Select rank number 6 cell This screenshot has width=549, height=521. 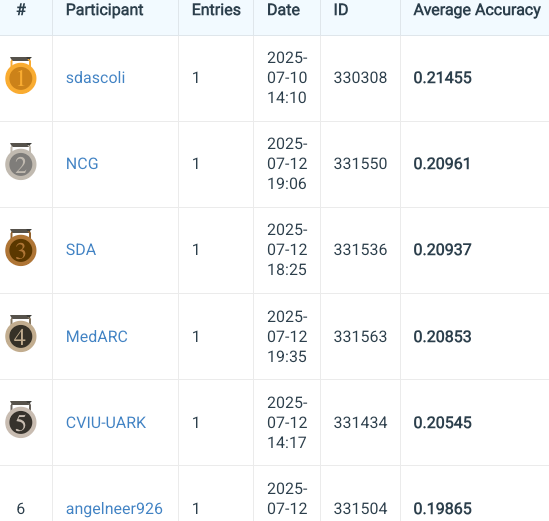click(x=21, y=508)
